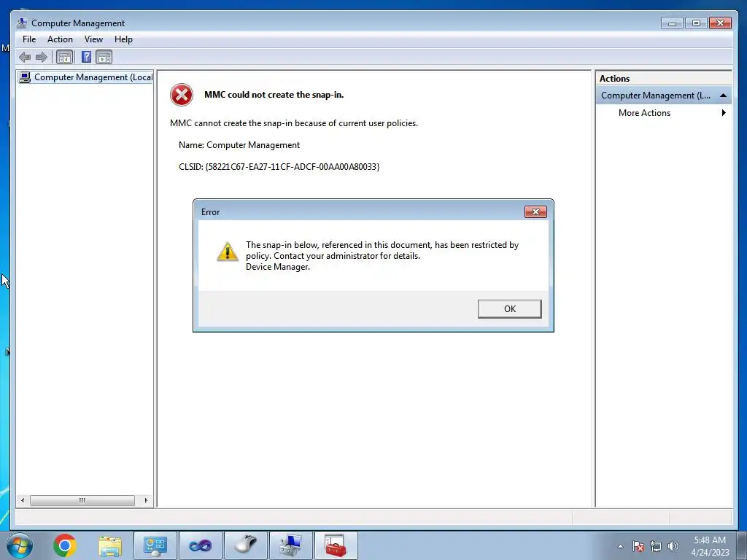Click tree pane scrollbar left arrow

coord(23,500)
